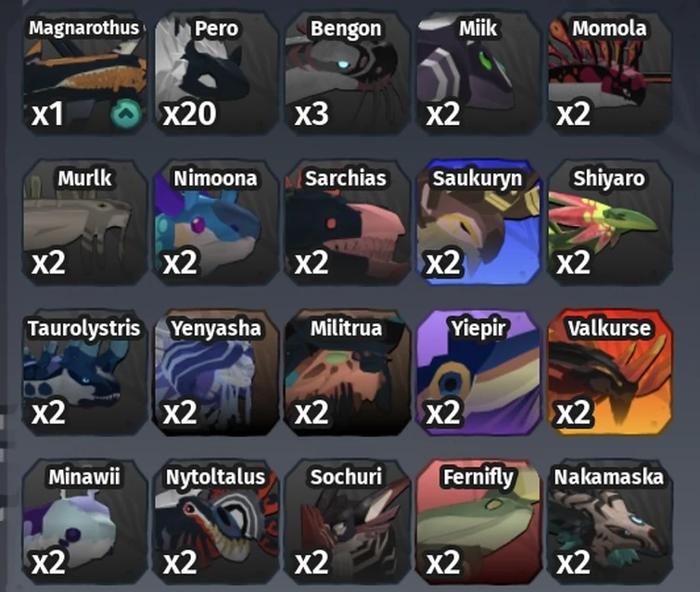
Task: Select the Pero x20 creature slot
Action: [x=216, y=73]
